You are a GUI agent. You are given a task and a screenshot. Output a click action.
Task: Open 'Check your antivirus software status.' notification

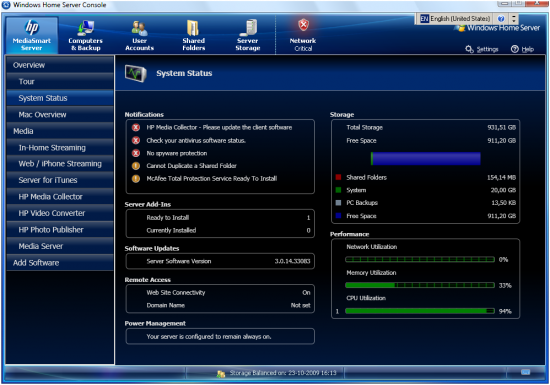[x=196, y=141]
